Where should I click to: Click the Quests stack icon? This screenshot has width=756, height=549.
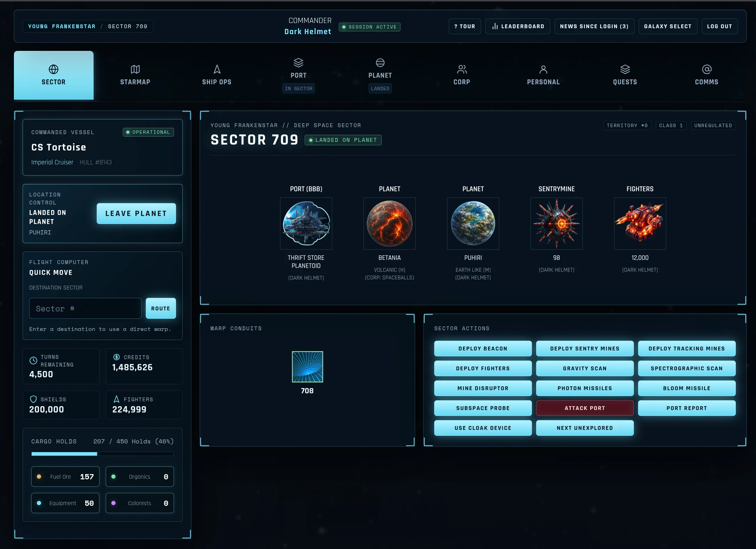(625, 69)
